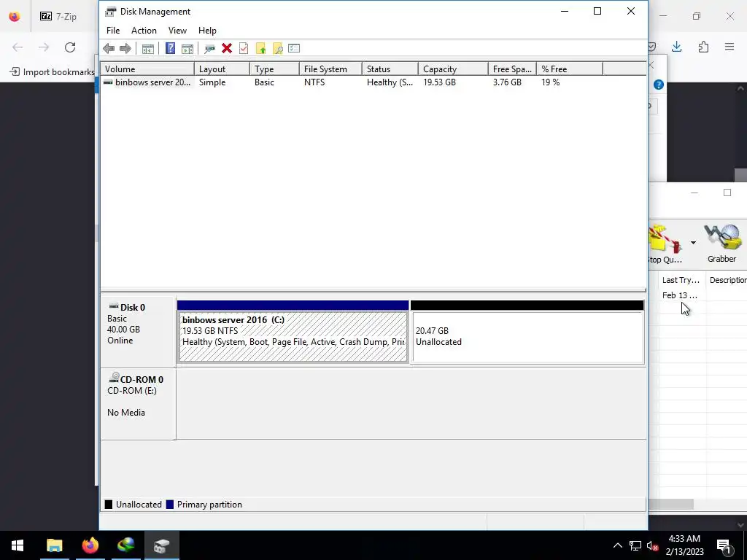Open the File menu
Image resolution: width=747 pixels, height=560 pixels.
(113, 31)
